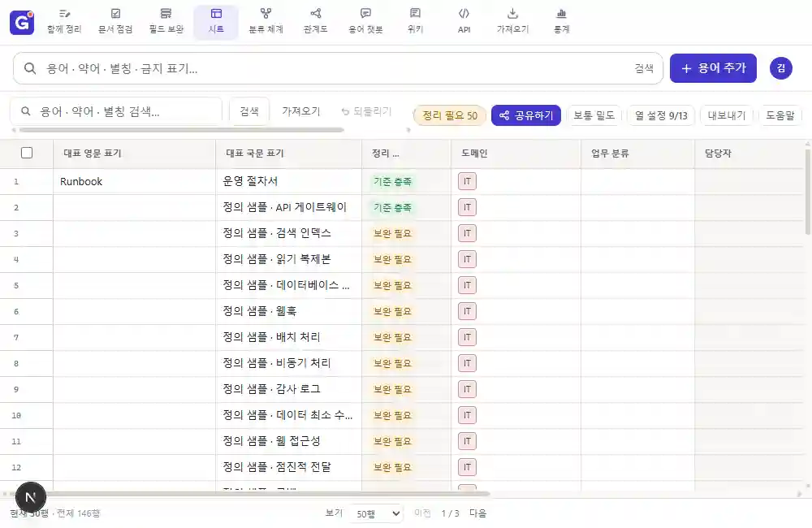Click the 대표 국문 표기 column header
This screenshot has height=528, width=812.
point(288,154)
